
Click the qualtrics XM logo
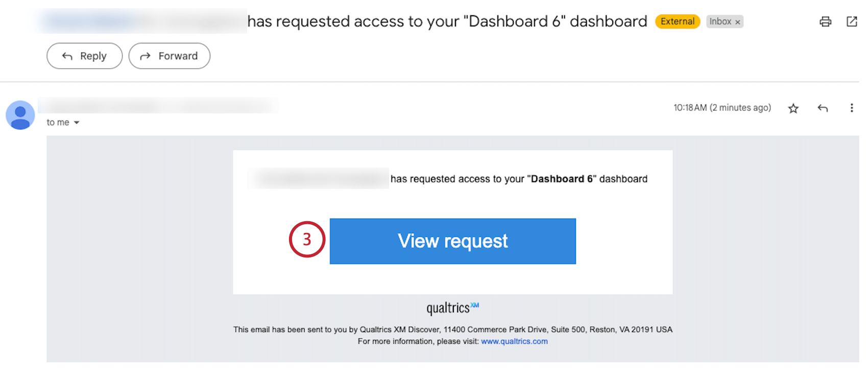[x=452, y=308]
